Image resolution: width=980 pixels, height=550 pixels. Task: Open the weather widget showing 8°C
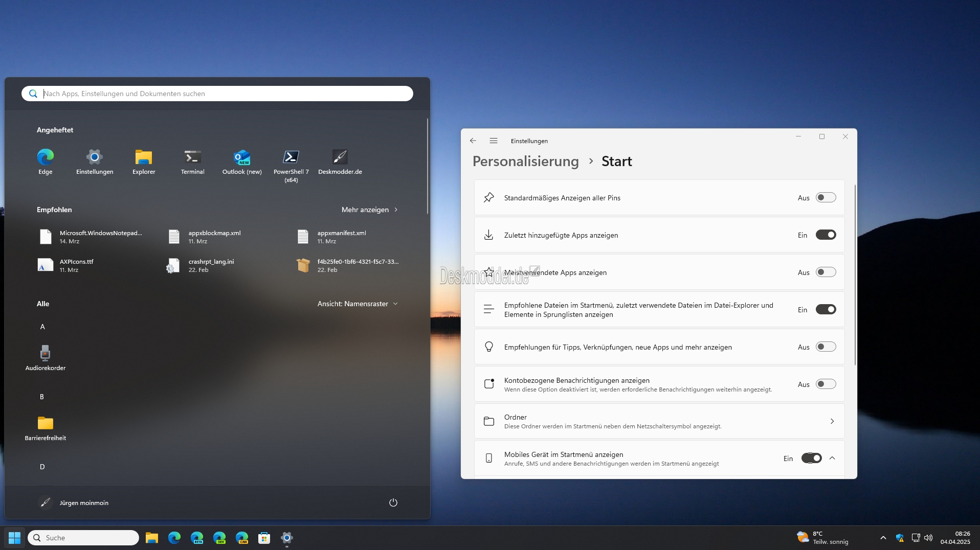822,538
